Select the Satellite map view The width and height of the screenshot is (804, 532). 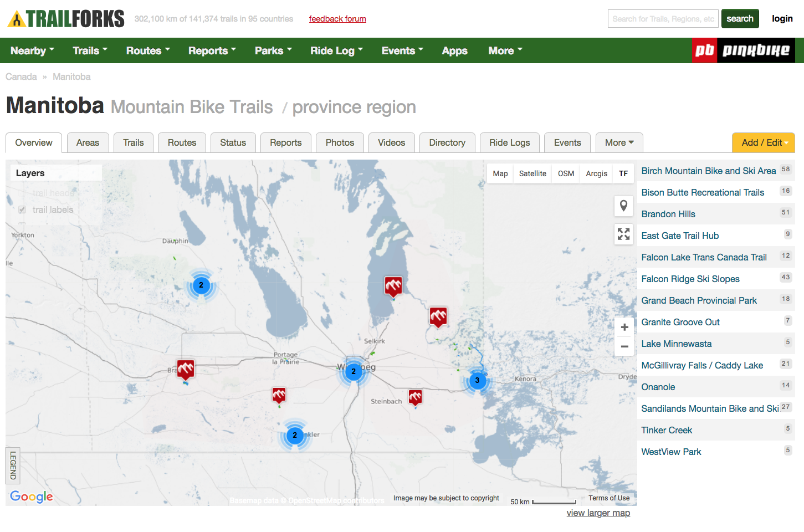[x=532, y=173]
